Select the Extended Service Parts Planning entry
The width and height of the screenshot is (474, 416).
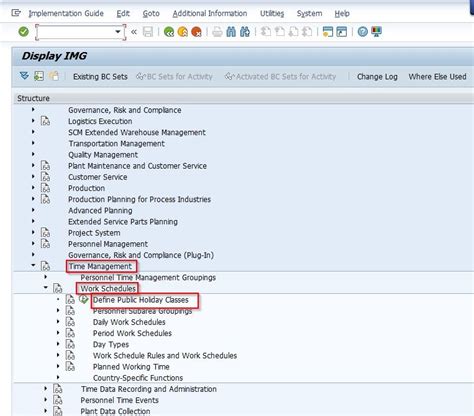coord(123,221)
